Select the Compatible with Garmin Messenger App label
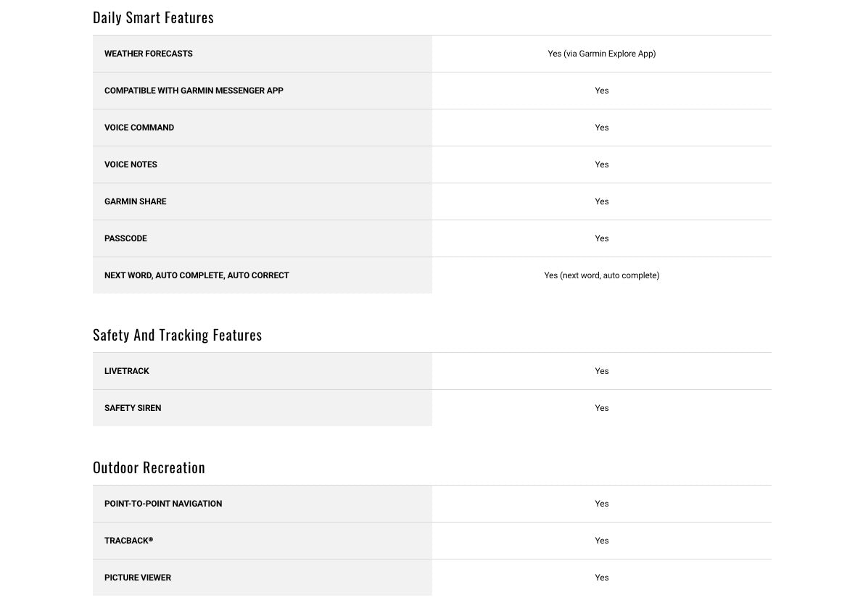The image size is (863, 616). (x=194, y=91)
